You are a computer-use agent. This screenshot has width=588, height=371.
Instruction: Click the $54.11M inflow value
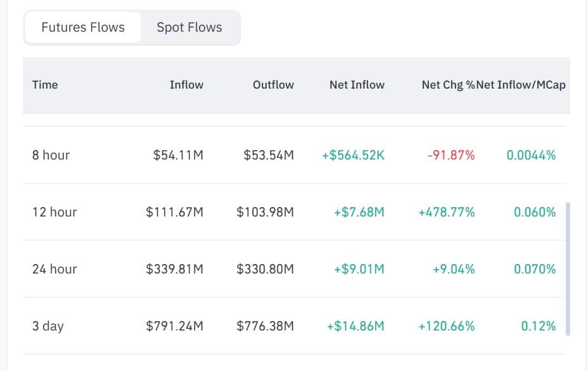(178, 155)
